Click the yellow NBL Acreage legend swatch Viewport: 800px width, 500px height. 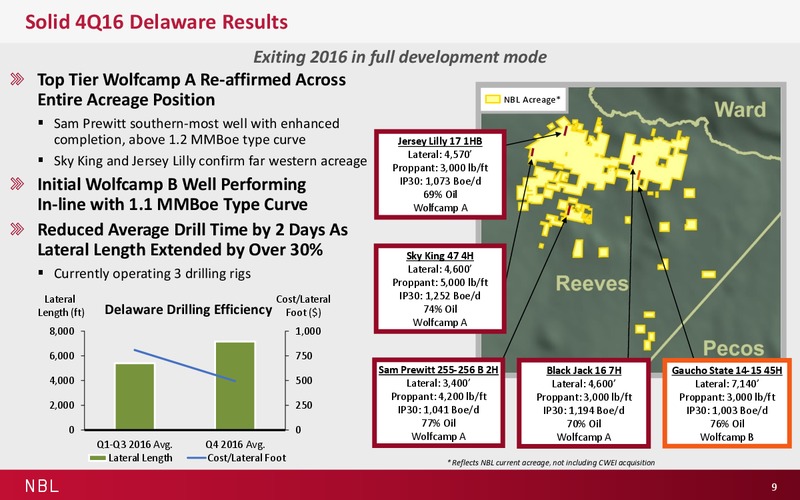point(492,99)
